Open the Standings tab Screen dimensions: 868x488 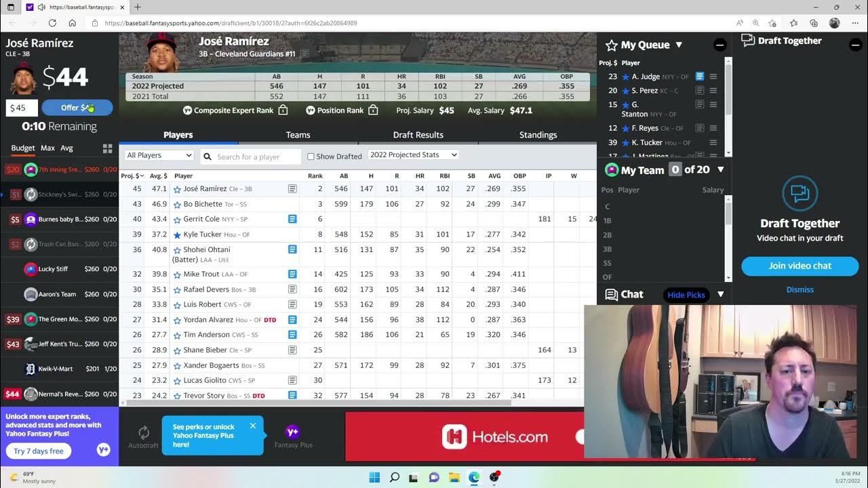(x=538, y=135)
